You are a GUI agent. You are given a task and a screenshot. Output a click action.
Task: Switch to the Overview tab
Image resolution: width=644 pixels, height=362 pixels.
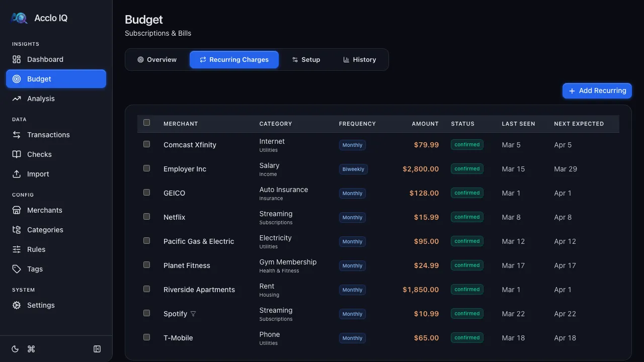pyautogui.click(x=157, y=59)
